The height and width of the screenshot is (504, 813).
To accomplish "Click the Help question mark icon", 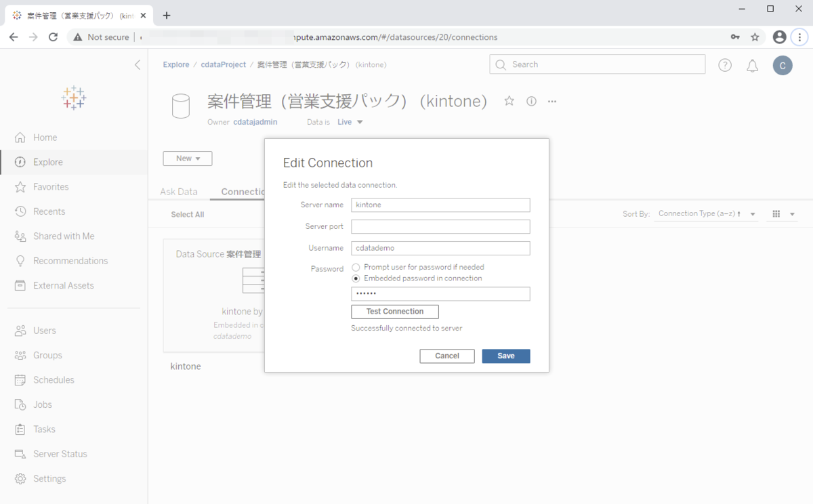I will [x=725, y=65].
